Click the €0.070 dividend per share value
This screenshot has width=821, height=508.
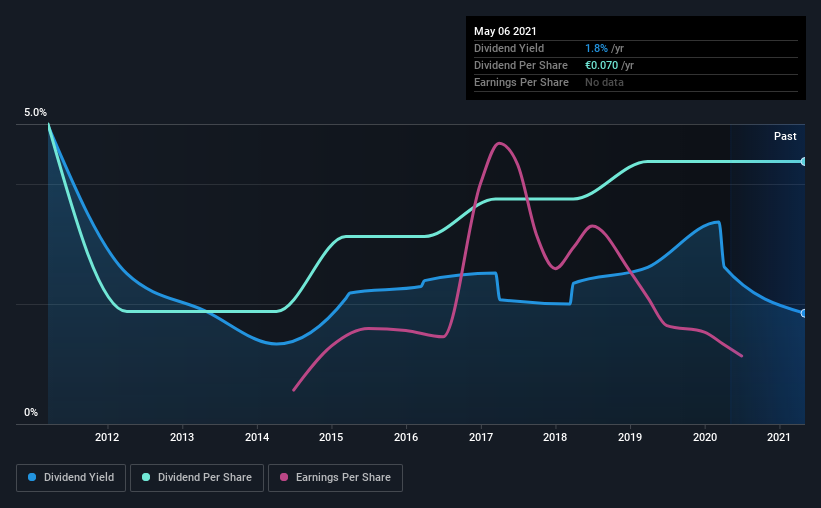[602, 65]
